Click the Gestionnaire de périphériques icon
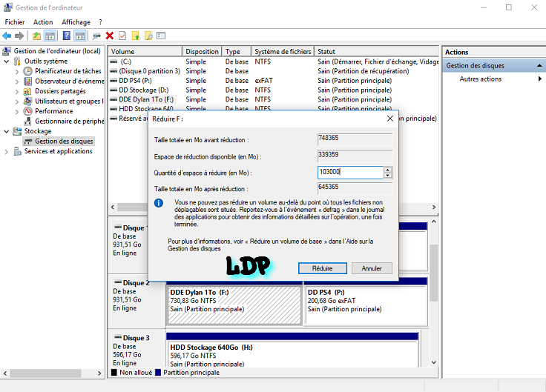The width and height of the screenshot is (546, 392). coord(28,122)
